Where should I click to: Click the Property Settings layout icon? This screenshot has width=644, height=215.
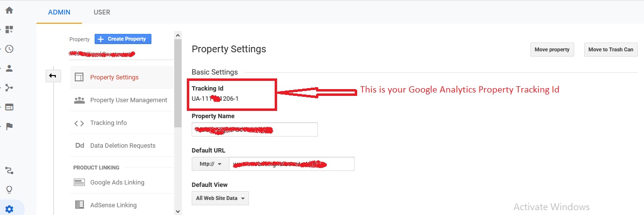[79, 77]
